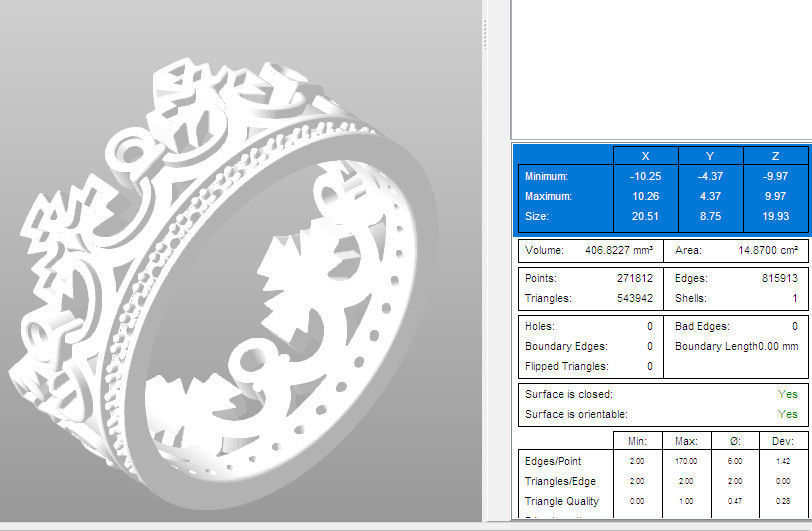Select the Y column header
This screenshot has height=531, width=812.
(710, 156)
